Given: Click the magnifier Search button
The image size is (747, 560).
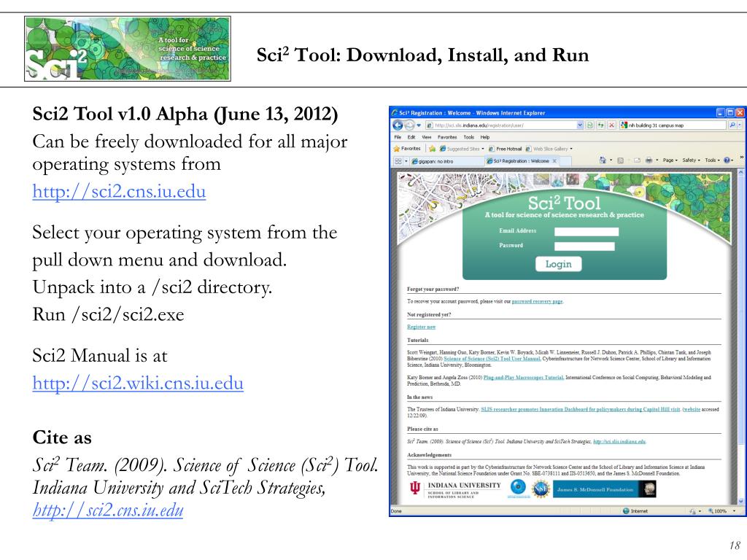Looking at the screenshot, I should pyautogui.click(x=732, y=125).
